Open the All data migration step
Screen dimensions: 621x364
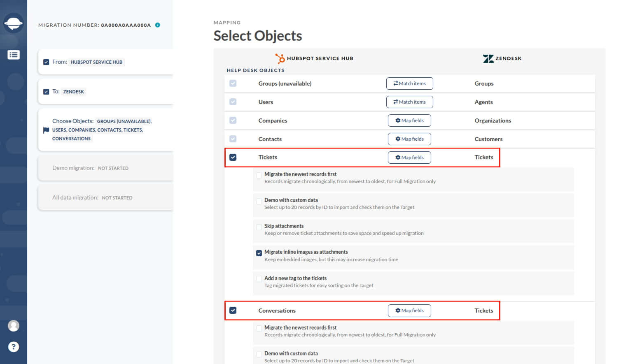[105, 197]
